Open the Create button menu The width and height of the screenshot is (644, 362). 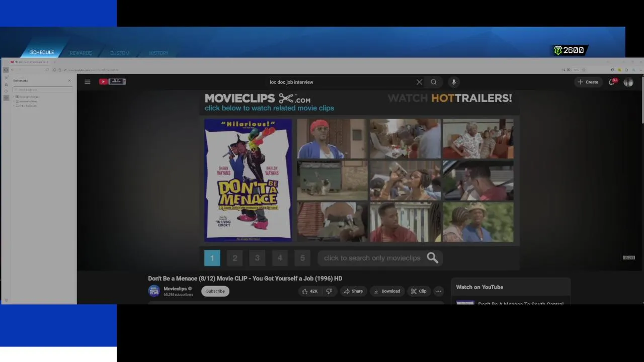[x=588, y=82]
